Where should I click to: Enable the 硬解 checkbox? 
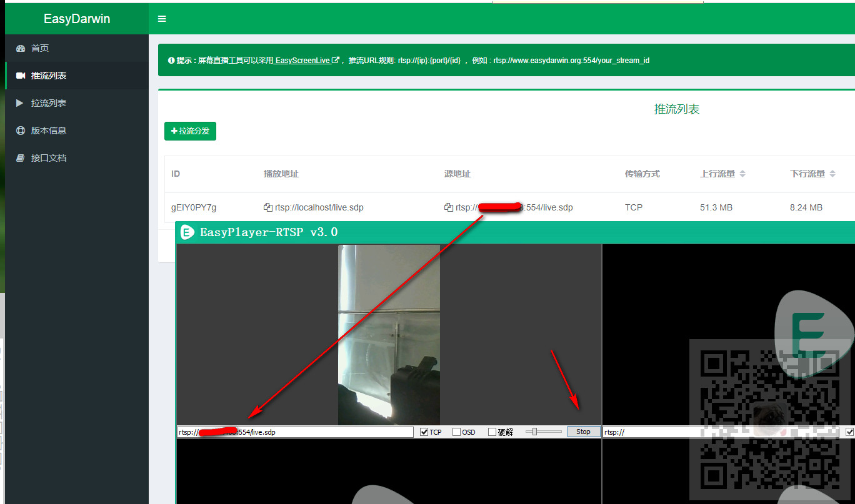coord(492,432)
